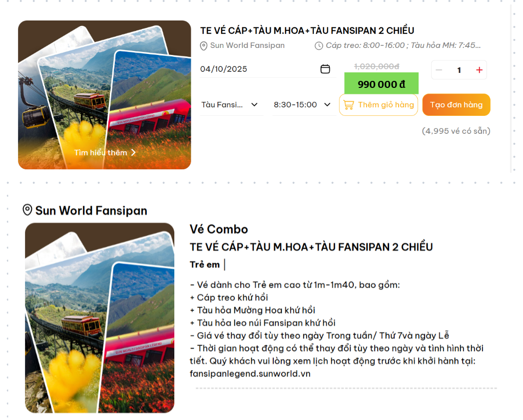Decrease ticket quantity with the minus icon

pos(439,70)
